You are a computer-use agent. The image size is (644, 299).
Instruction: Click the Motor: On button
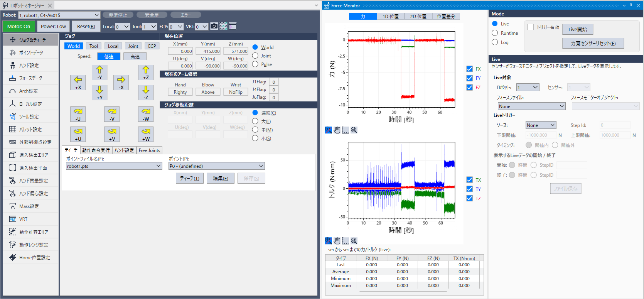(19, 27)
